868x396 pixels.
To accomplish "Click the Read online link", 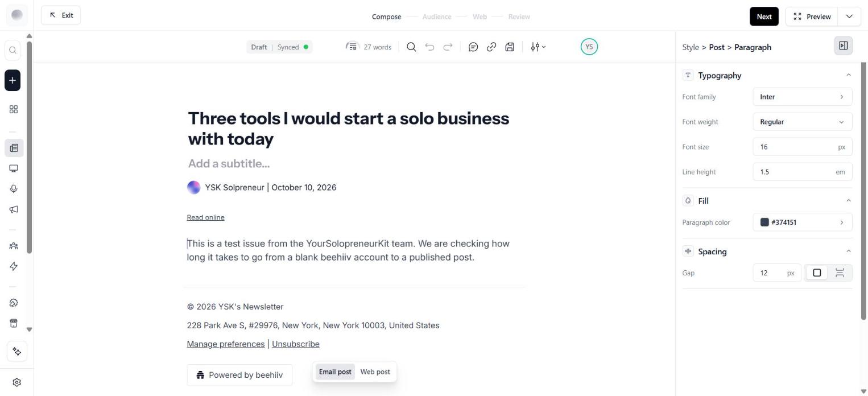I will click(205, 217).
